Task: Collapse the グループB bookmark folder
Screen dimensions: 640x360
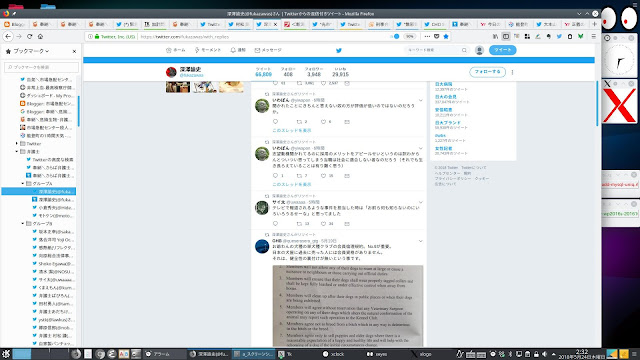Action: point(23,224)
